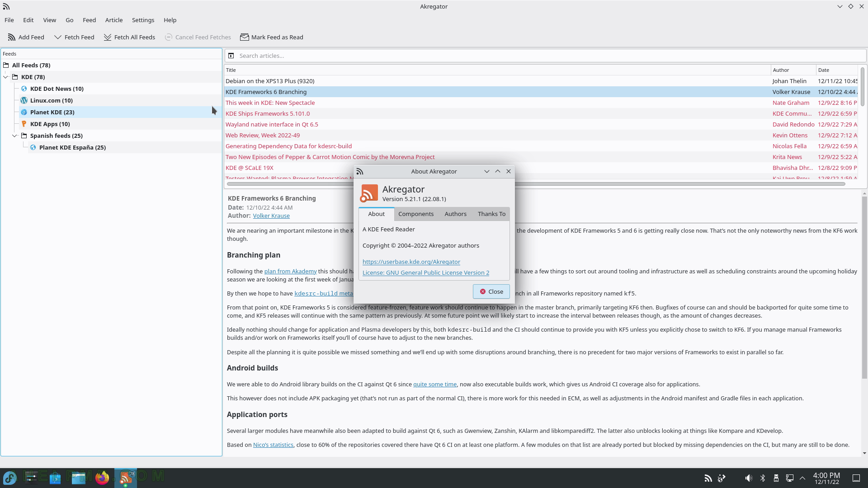Open article Wayland native interface in Qt 6.5
The width and height of the screenshot is (868, 488).
tap(541, 124)
